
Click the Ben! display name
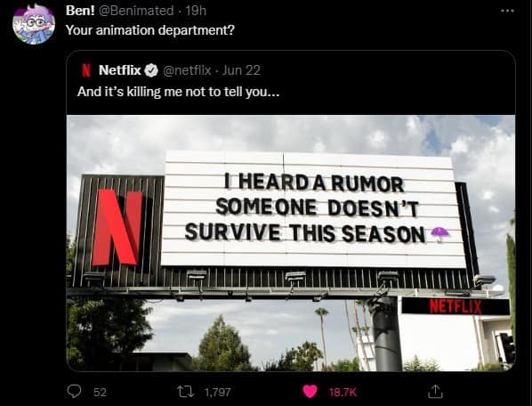[x=80, y=11]
